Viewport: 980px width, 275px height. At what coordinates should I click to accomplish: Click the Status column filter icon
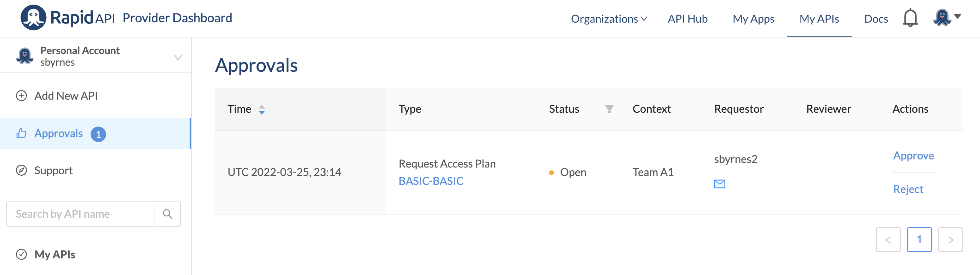click(609, 109)
